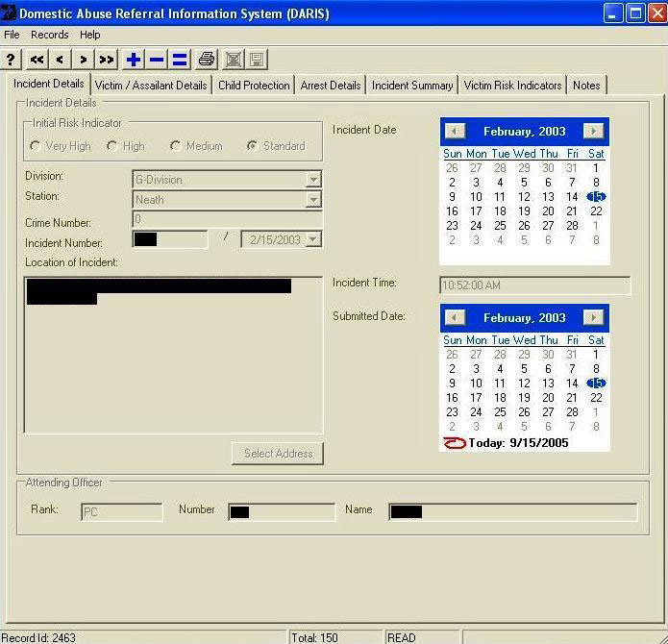Open the incident number date dropdown

click(313, 239)
